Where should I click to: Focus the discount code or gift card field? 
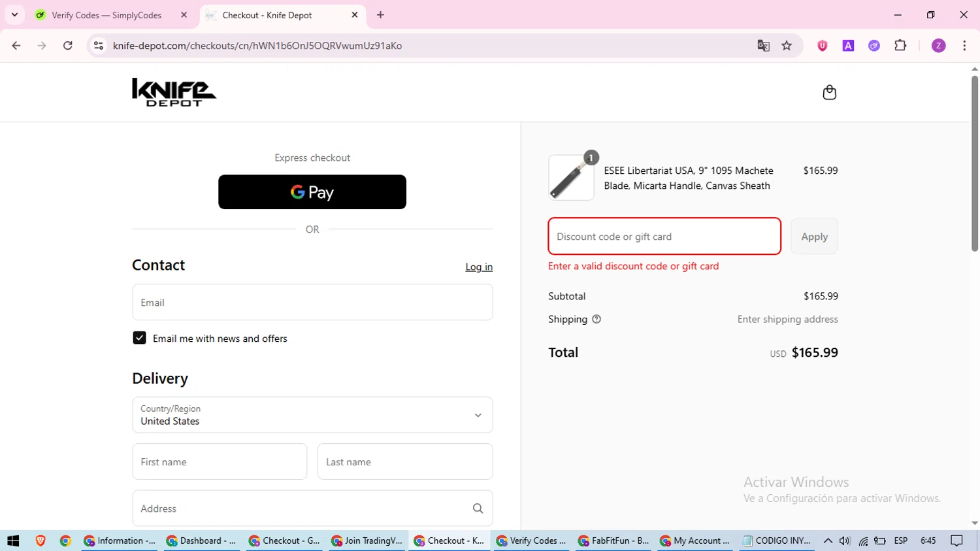[664, 236]
